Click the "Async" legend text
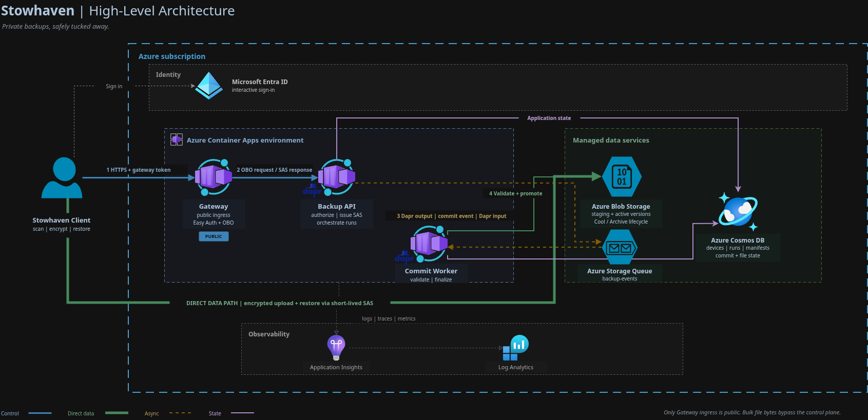868x420 pixels. click(x=152, y=414)
